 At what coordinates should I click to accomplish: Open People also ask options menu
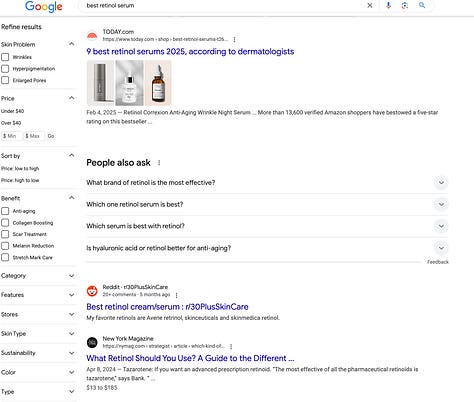click(159, 163)
